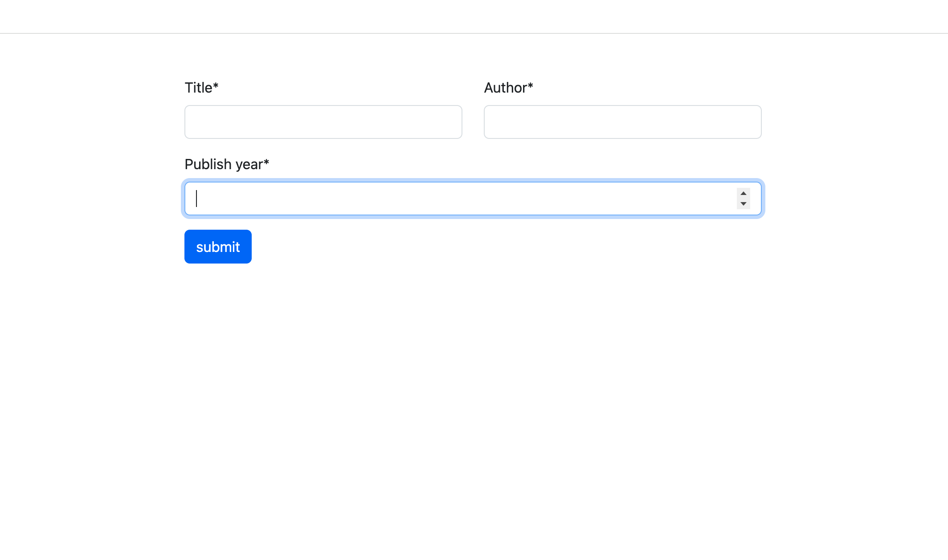Click inside the highlighted year input
The image size is (948, 560).
pos(445,198)
